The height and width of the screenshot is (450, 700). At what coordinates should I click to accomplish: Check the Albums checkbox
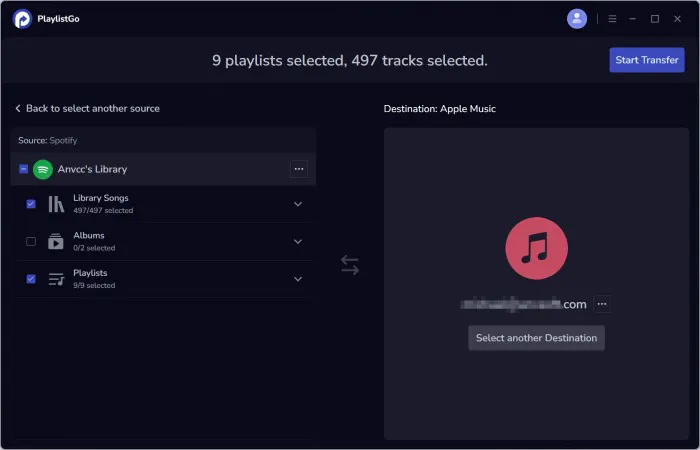[x=31, y=242]
